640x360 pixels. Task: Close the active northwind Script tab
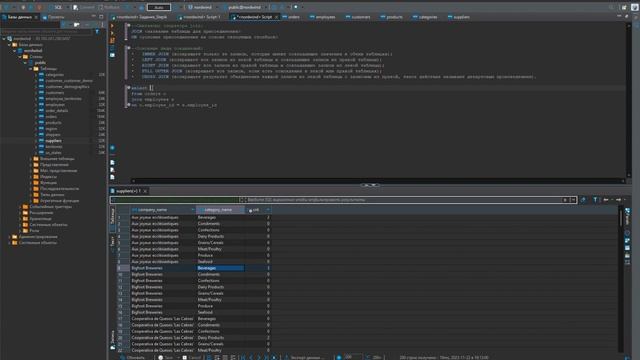[276, 17]
